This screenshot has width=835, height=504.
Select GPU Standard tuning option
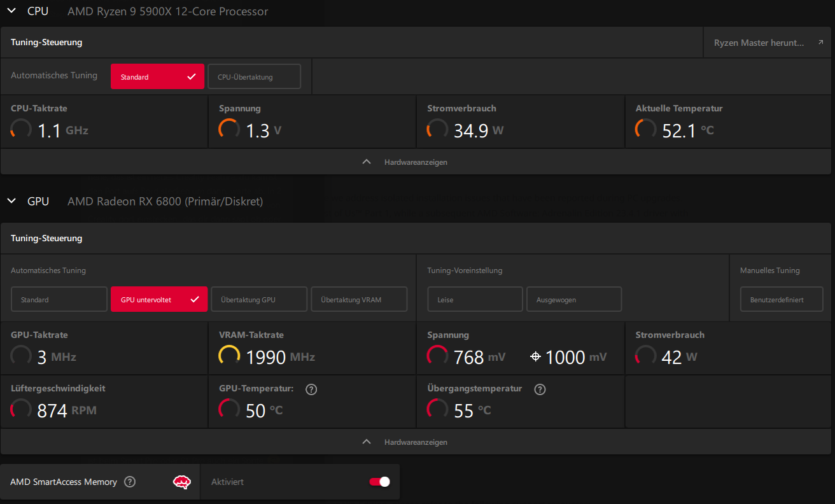[59, 299]
